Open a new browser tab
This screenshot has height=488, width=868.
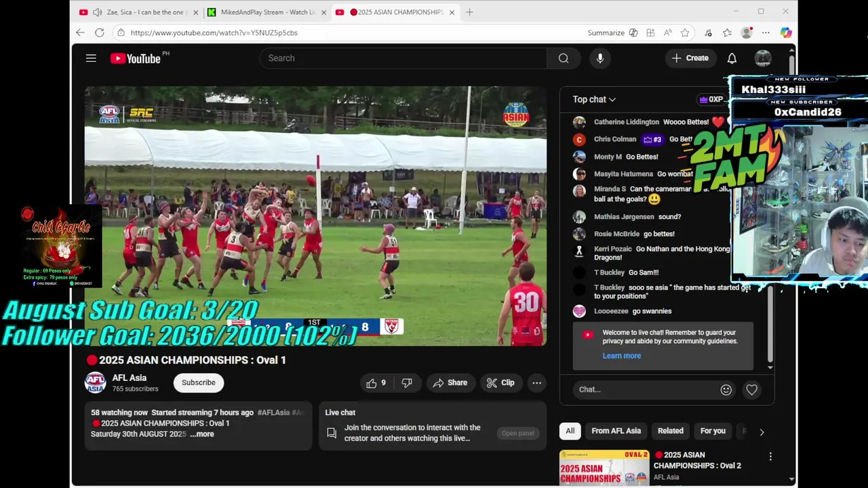coord(469,12)
